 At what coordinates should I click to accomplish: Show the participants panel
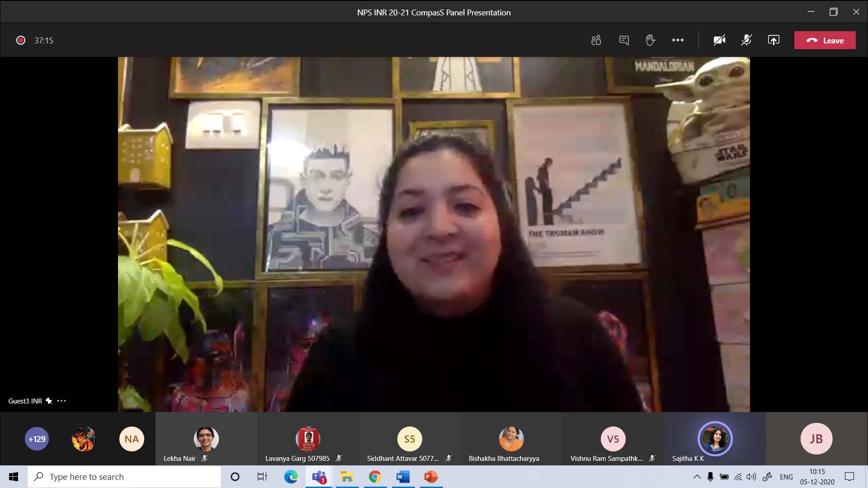pyautogui.click(x=596, y=40)
